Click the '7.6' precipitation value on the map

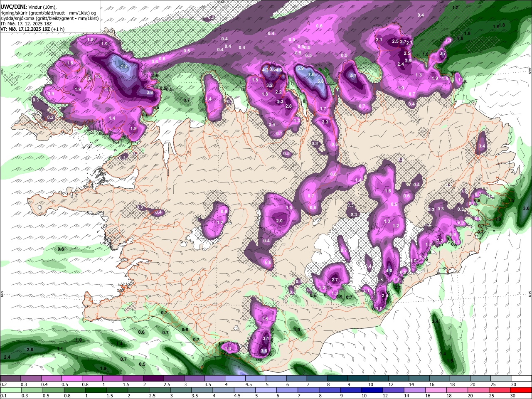(311, 75)
